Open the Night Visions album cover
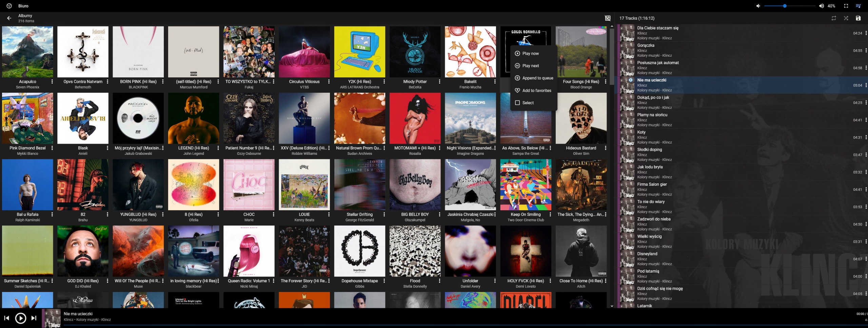Screen dimensions: 868x328 tap(470, 118)
